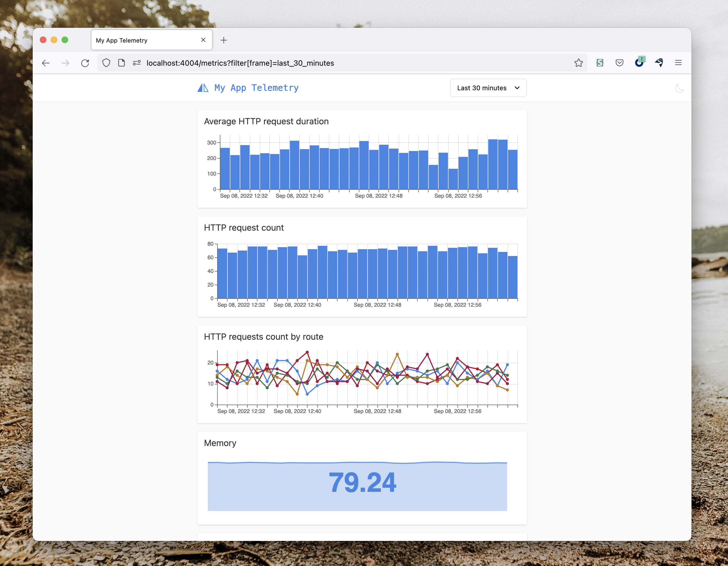The image size is (728, 566).
Task: Open the shield tracking protection icon
Action: (106, 63)
